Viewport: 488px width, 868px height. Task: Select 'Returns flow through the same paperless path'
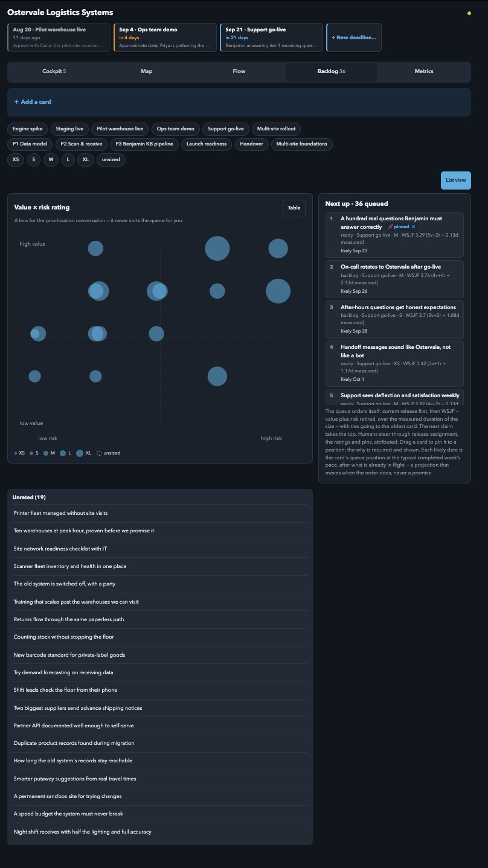pyautogui.click(x=160, y=619)
